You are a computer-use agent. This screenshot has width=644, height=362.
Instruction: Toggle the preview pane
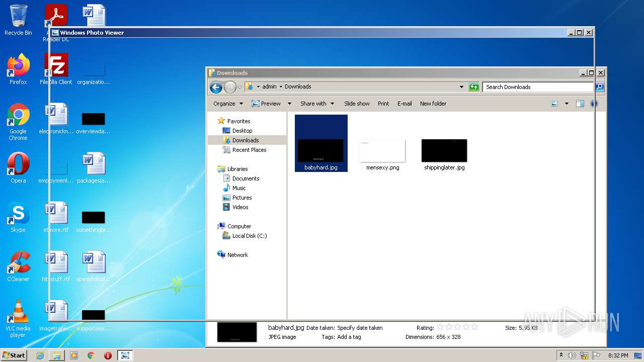[x=580, y=104]
